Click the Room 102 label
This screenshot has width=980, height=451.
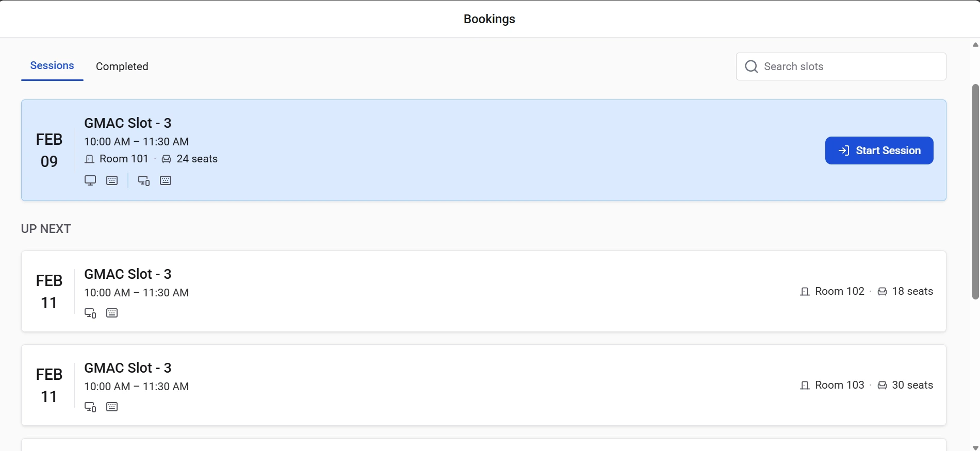[840, 291]
